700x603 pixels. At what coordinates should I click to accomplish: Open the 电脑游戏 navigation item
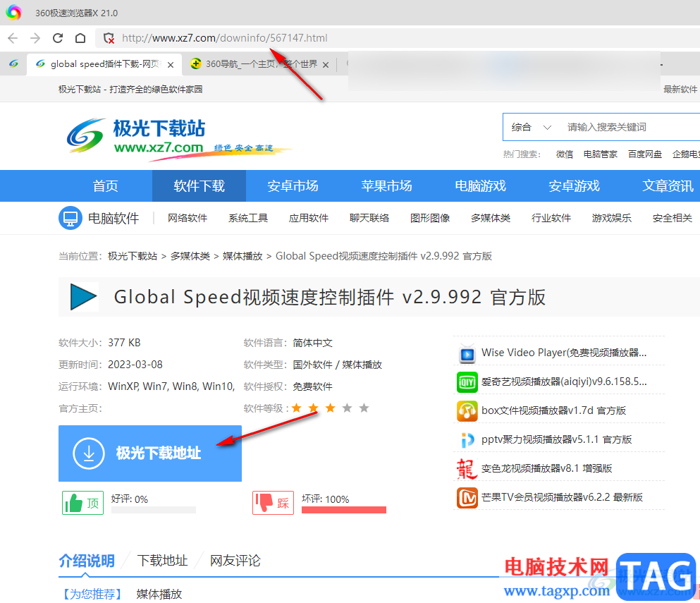480,185
